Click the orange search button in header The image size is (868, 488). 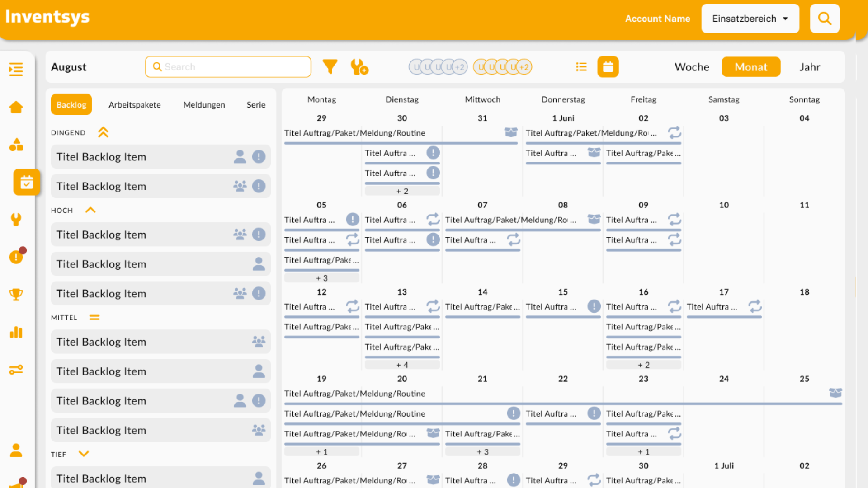click(x=824, y=19)
